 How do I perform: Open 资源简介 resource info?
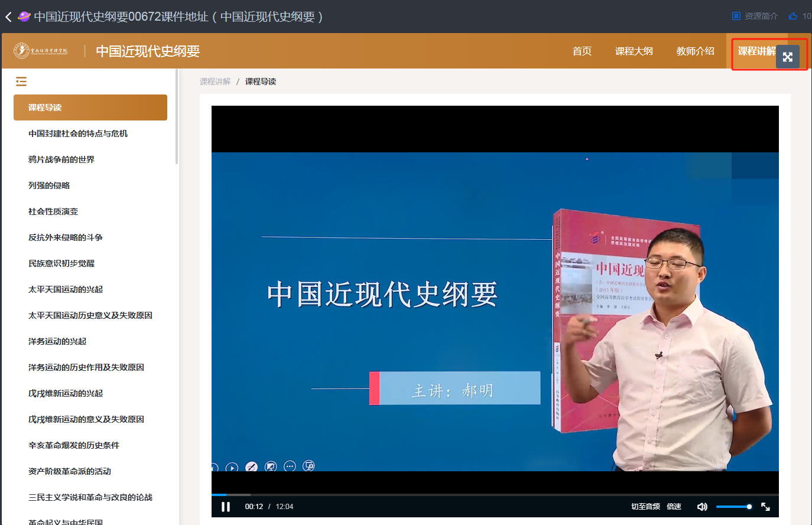coord(755,16)
